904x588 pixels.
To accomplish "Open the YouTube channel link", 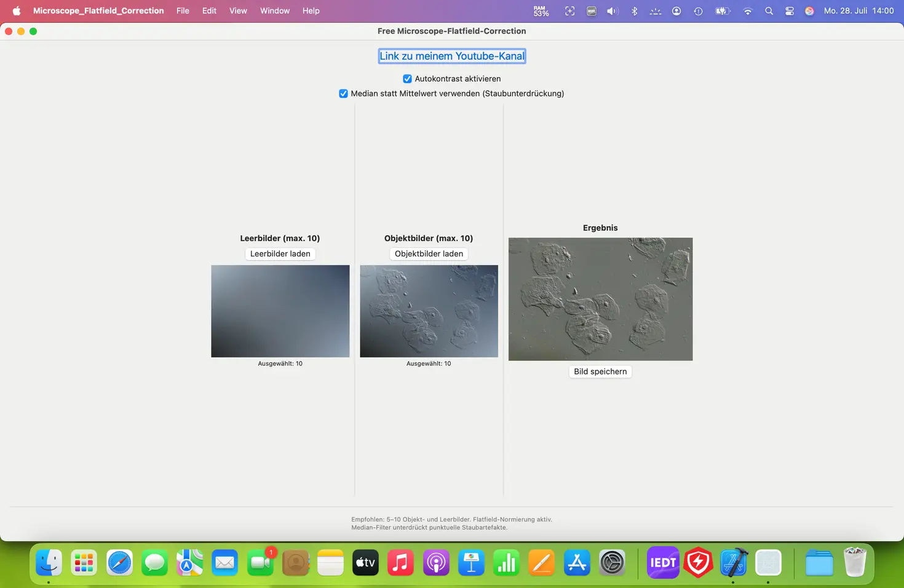I will [x=451, y=56].
